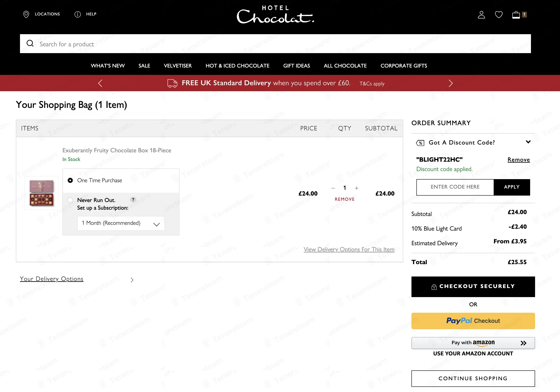Focus the Enter Code Here field
The width and height of the screenshot is (560, 392).
455,187
